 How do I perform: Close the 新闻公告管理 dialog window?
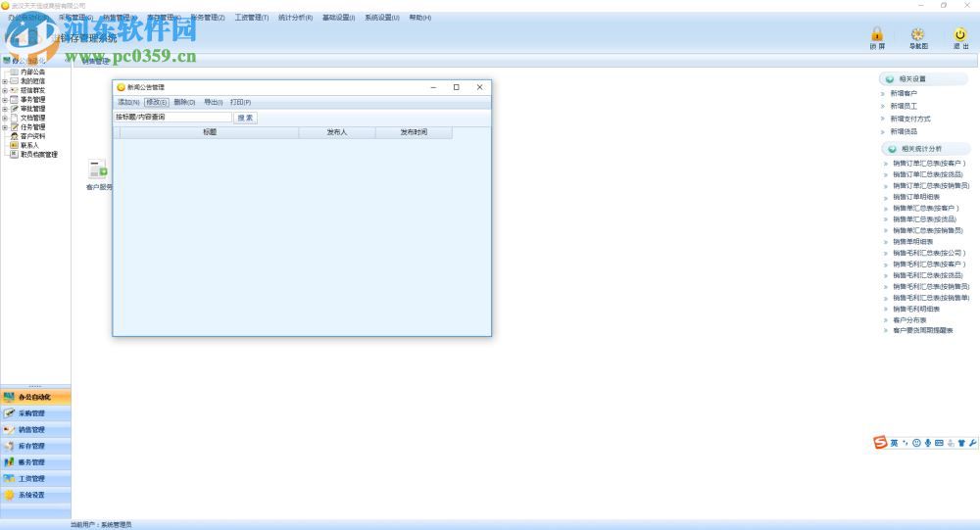479,87
